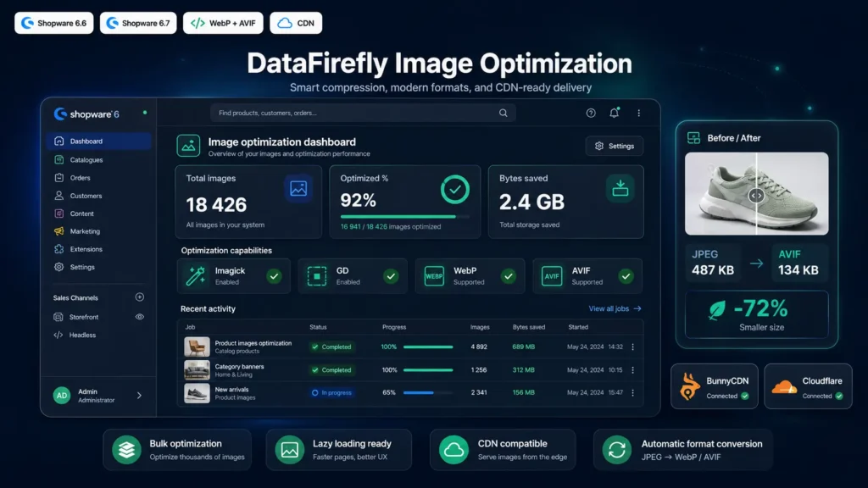This screenshot has width=868, height=488.
Task: Click the Before / After compare icon
Action: tap(693, 138)
